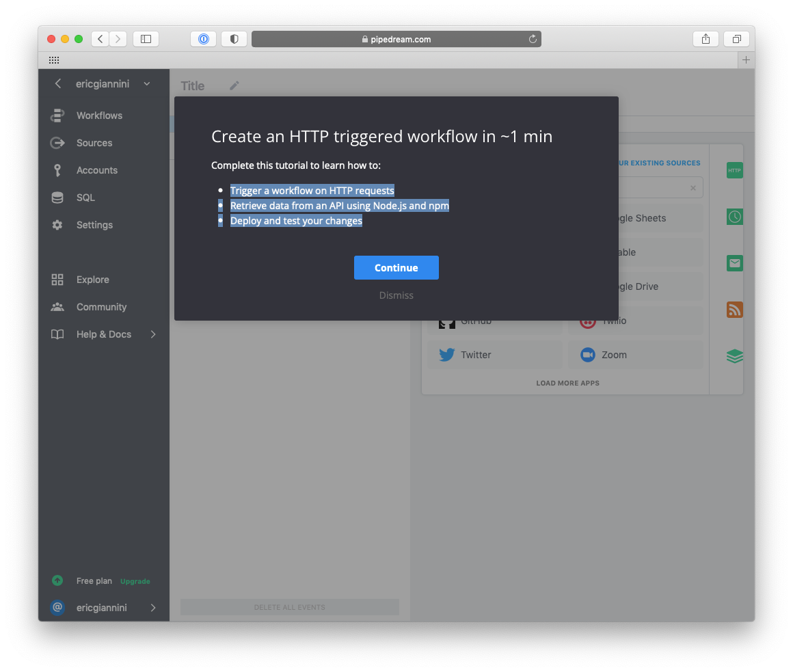The image size is (793, 672).
Task: Click the Upgrade plan link
Action: pyautogui.click(x=135, y=582)
